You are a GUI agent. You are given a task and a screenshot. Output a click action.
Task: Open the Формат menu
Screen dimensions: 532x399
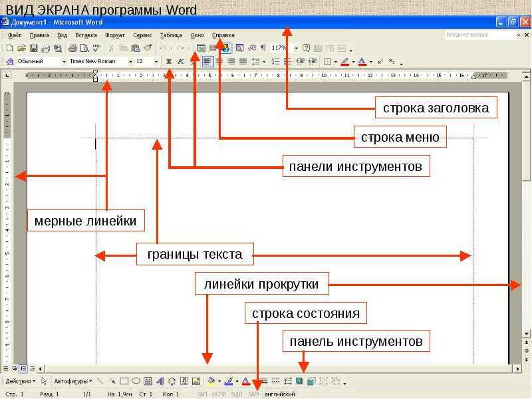click(114, 35)
